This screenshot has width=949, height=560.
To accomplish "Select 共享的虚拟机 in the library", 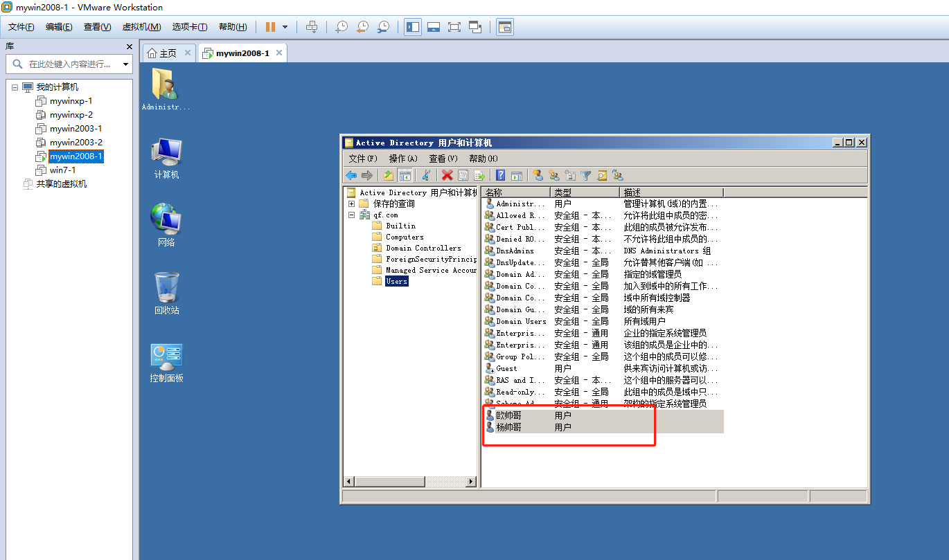I will coord(61,184).
